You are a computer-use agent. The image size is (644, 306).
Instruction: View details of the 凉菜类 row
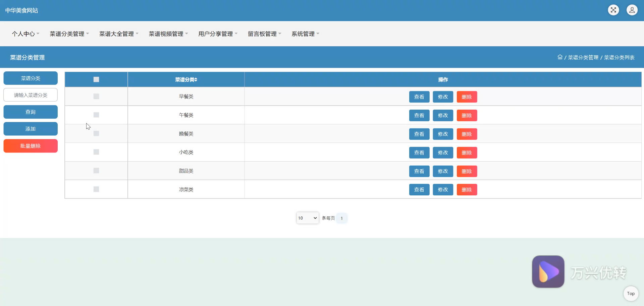tap(419, 190)
